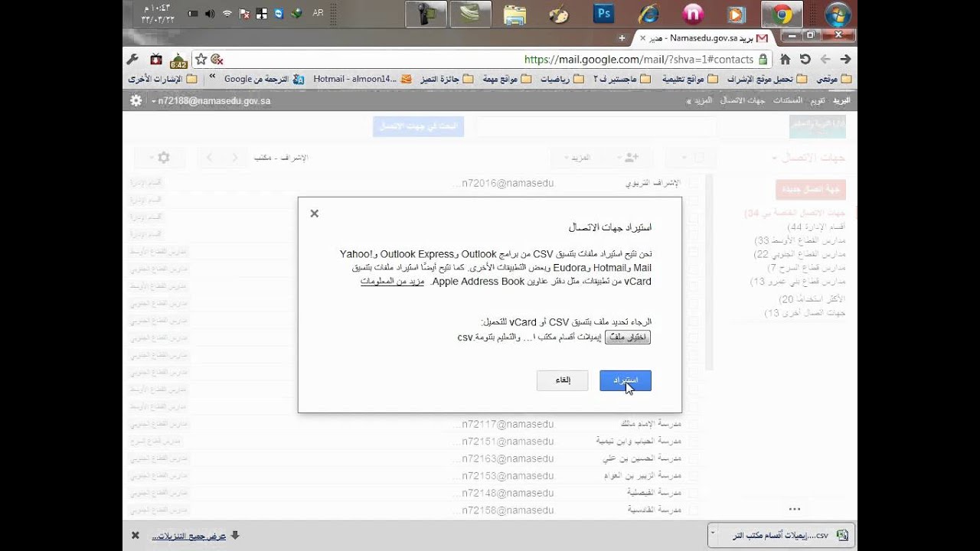The image size is (980, 551).
Task: Click the browser back arrow
Action: pyautogui.click(x=825, y=59)
